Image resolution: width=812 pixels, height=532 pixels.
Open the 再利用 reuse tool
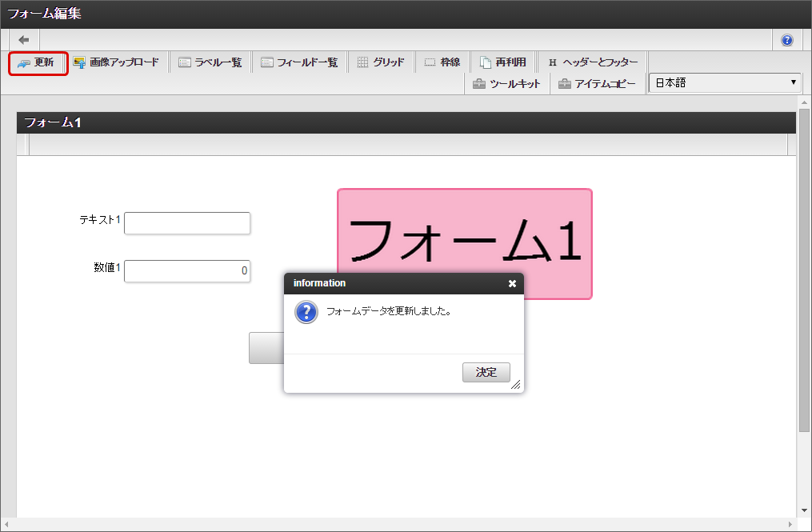[504, 61]
